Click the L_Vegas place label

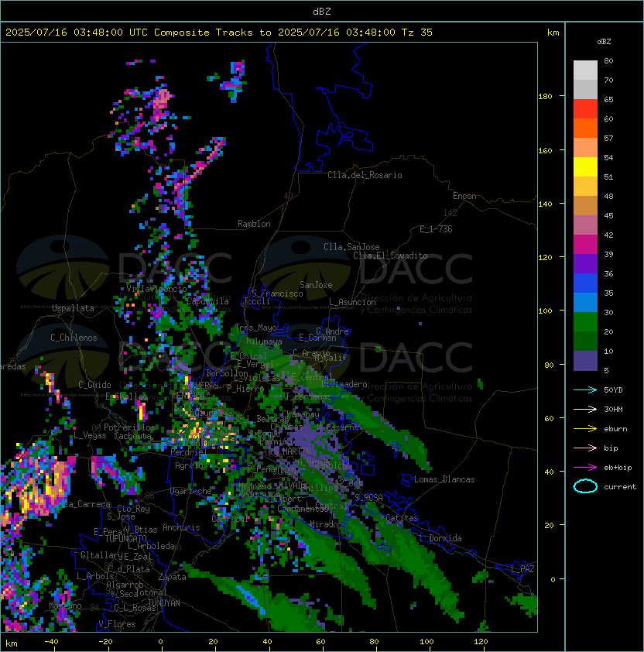pos(90,435)
